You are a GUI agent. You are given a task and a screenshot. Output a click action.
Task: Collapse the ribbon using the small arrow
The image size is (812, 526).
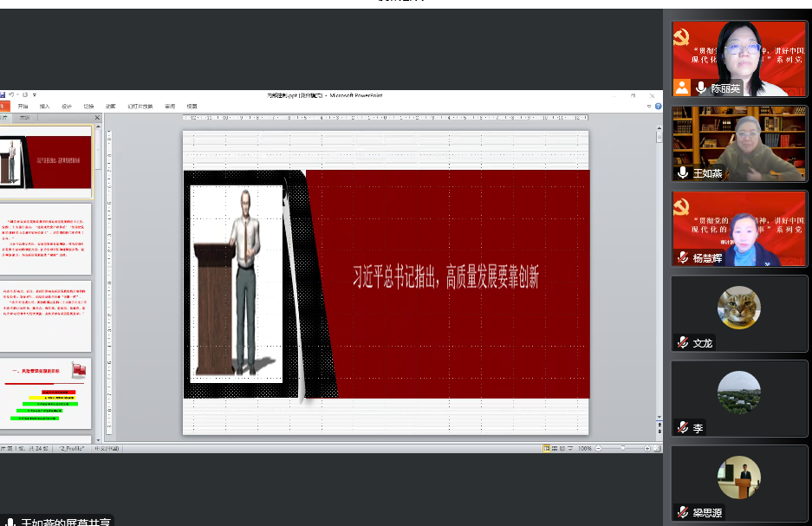click(x=649, y=106)
